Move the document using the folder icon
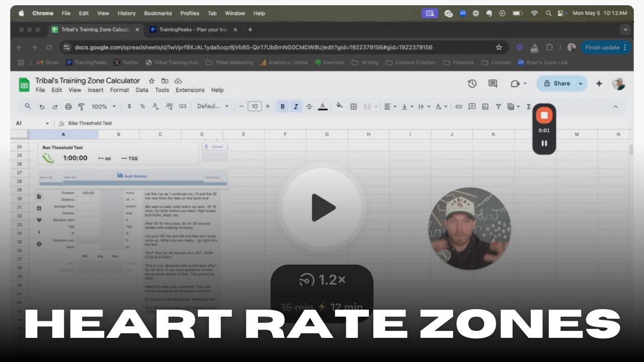The width and height of the screenshot is (644, 362). (165, 80)
